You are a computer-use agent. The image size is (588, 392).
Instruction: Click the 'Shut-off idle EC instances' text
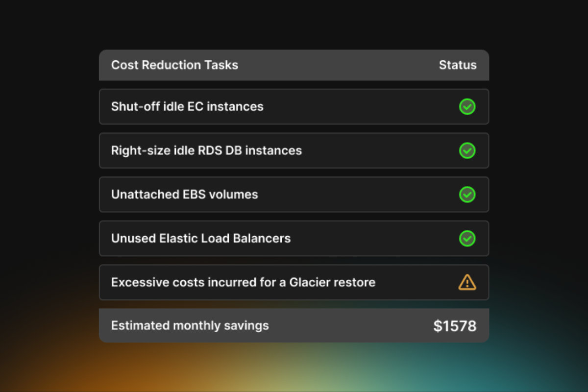click(187, 106)
